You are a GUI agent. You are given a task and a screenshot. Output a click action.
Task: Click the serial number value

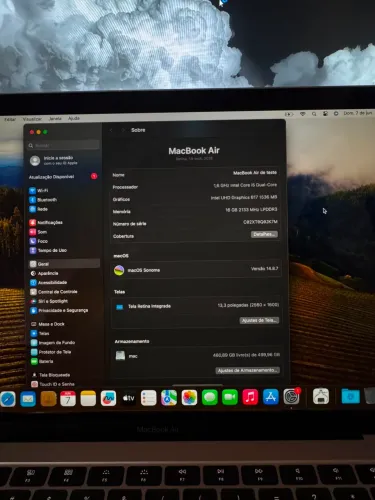pos(260,222)
